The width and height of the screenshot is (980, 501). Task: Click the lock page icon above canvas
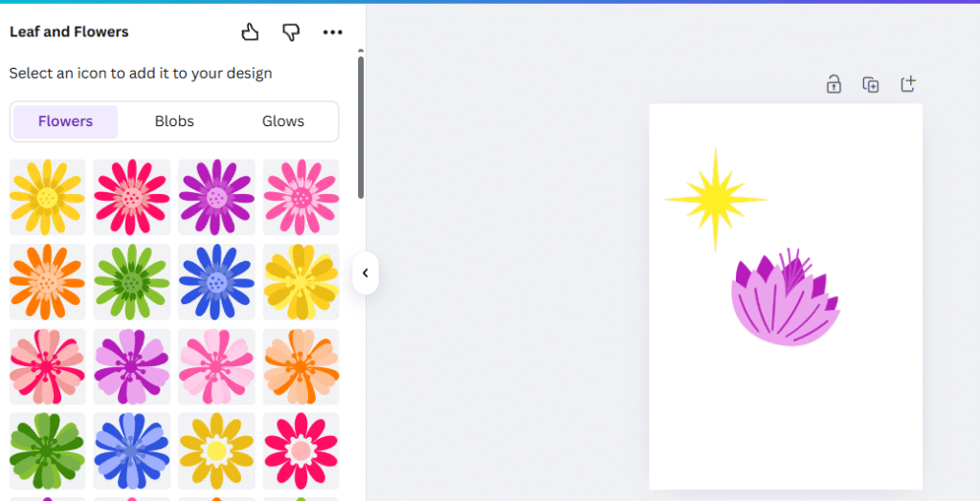point(834,84)
